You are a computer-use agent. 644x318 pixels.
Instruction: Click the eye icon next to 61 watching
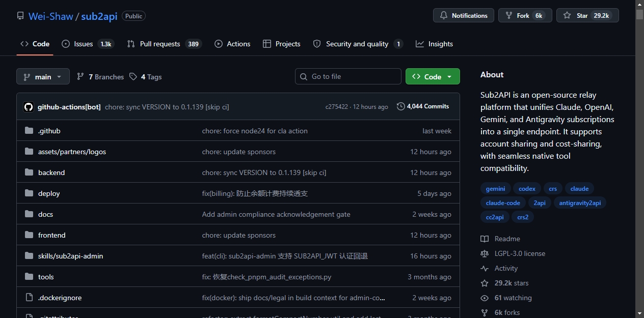485,298
